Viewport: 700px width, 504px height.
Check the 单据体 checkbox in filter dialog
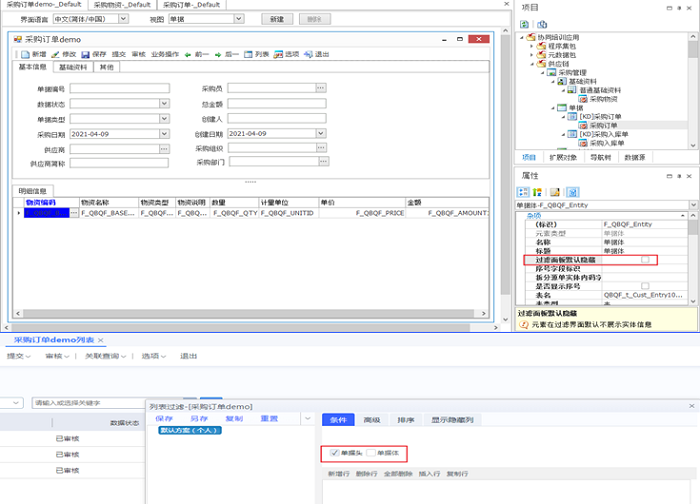point(370,453)
